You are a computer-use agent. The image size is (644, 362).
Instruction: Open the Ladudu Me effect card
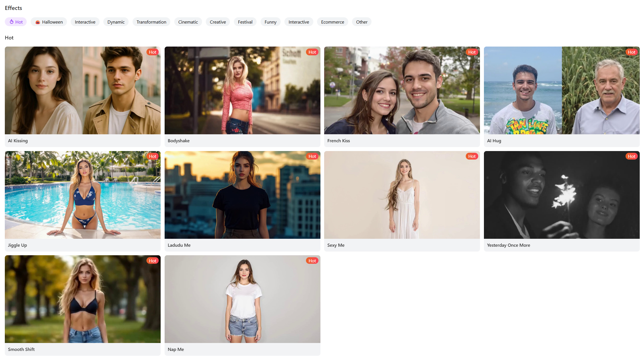(x=242, y=195)
